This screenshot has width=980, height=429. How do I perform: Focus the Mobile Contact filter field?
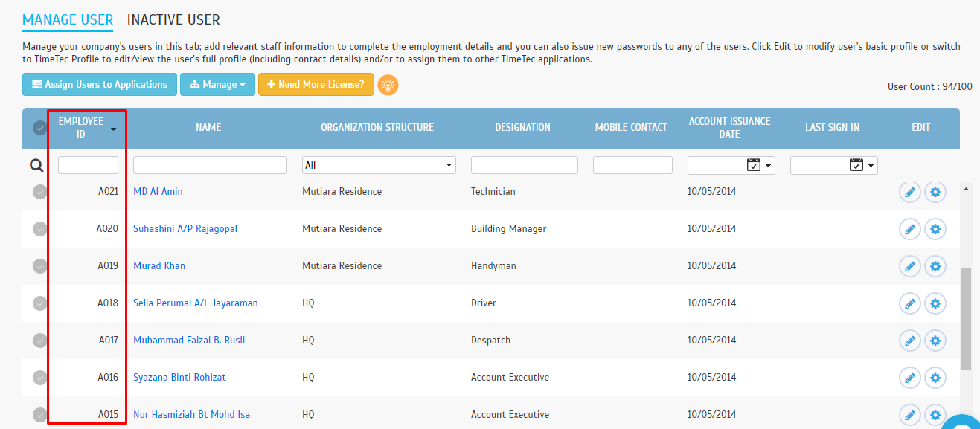click(x=632, y=165)
